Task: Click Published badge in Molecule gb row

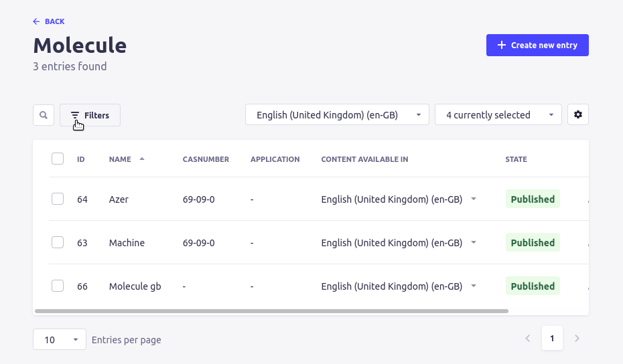Action: [533, 286]
